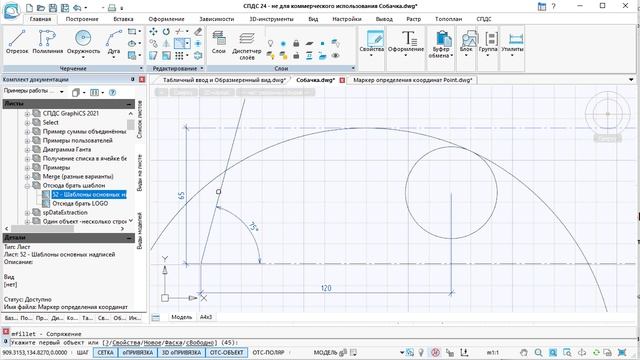Expand the Select tree node
The width and height of the screenshot is (640, 360).
[27, 122]
